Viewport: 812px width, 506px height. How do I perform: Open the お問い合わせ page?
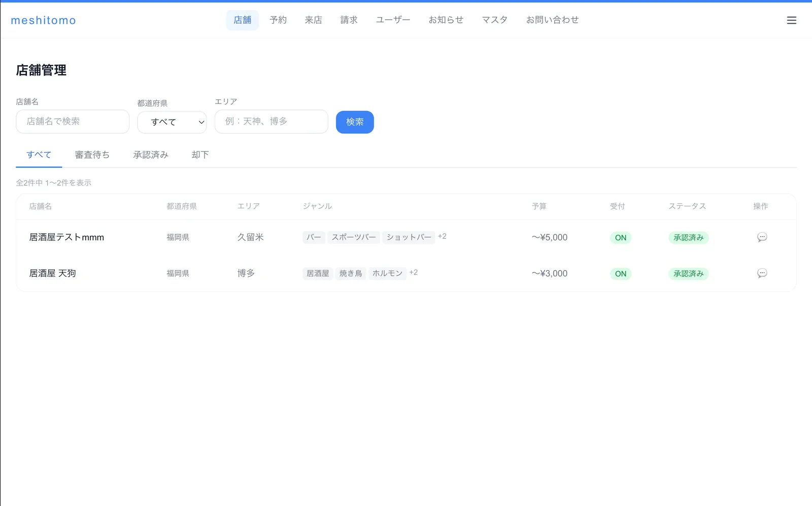552,20
